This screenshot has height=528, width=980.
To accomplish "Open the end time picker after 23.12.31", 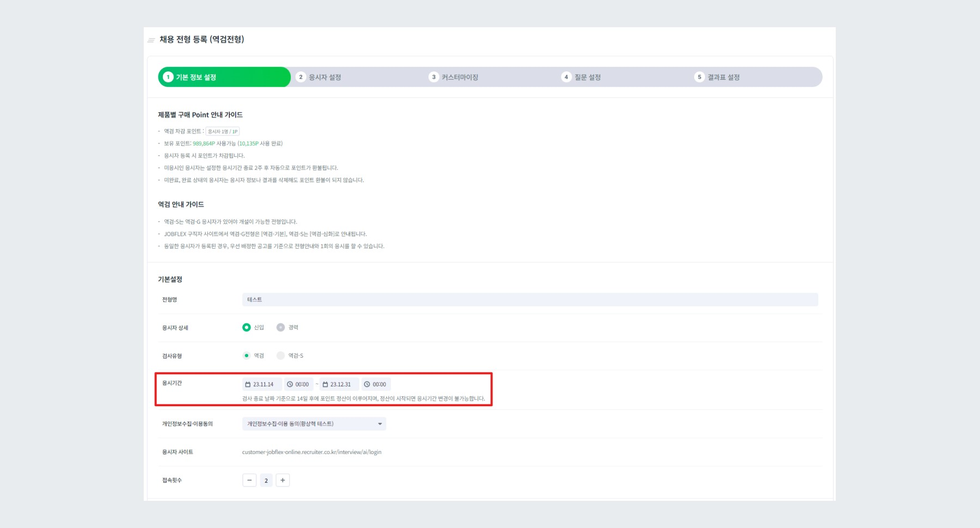I will coord(376,384).
